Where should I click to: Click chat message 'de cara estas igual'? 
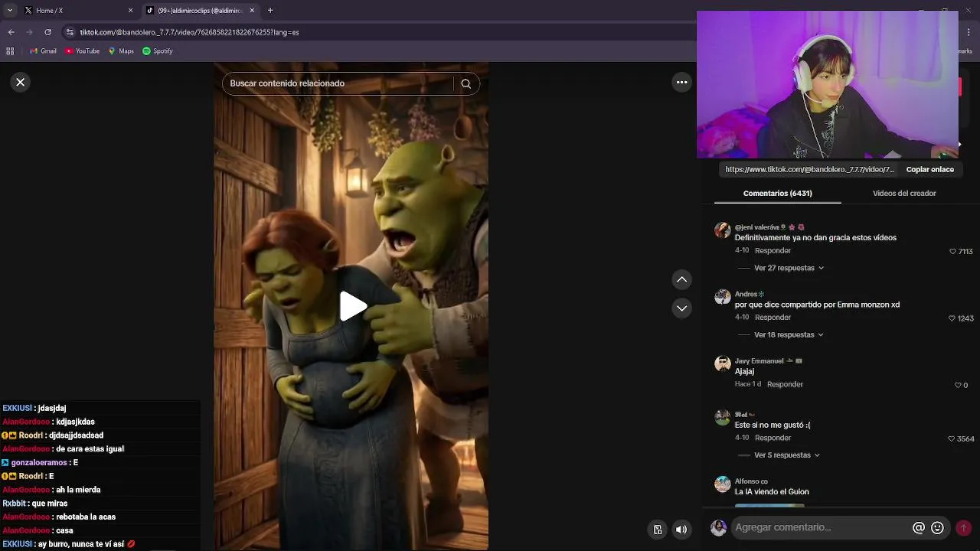click(x=90, y=448)
